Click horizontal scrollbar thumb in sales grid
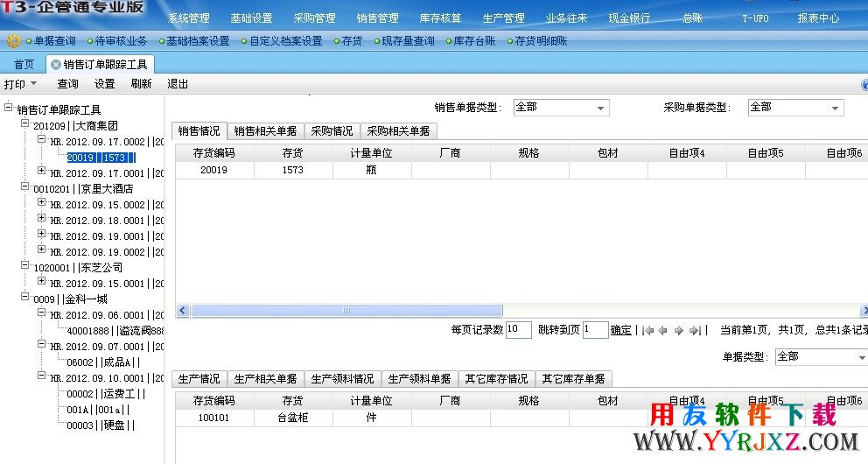The image size is (868, 464). click(346, 311)
